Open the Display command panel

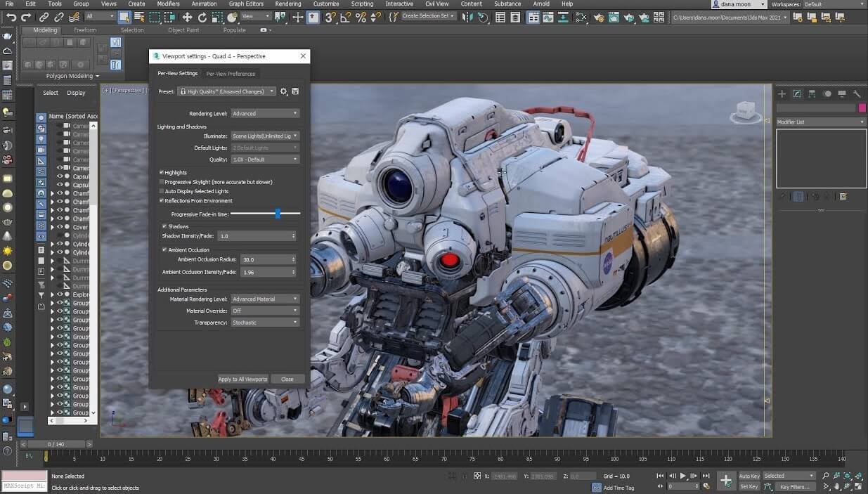click(x=842, y=93)
